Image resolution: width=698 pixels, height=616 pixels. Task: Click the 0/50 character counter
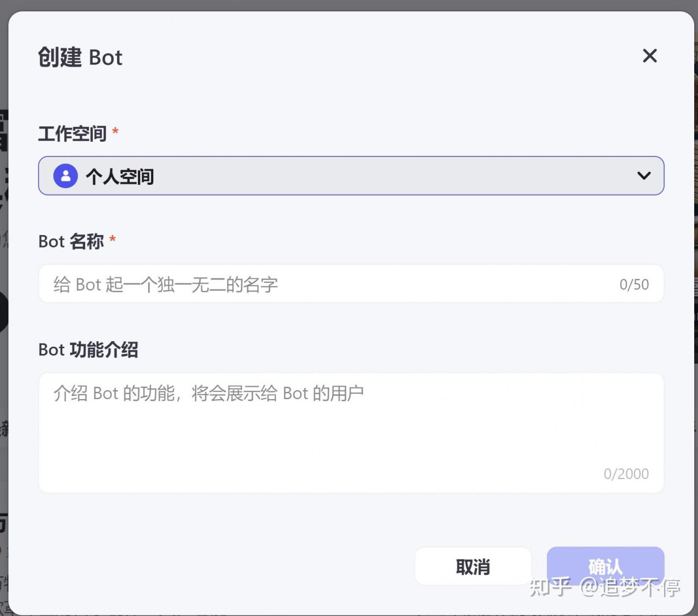tap(634, 285)
